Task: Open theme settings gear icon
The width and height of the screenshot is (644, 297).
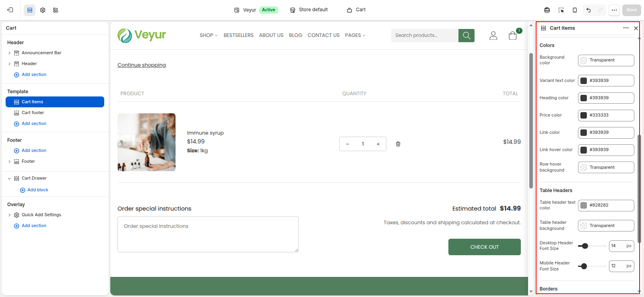Action: pyautogui.click(x=43, y=10)
